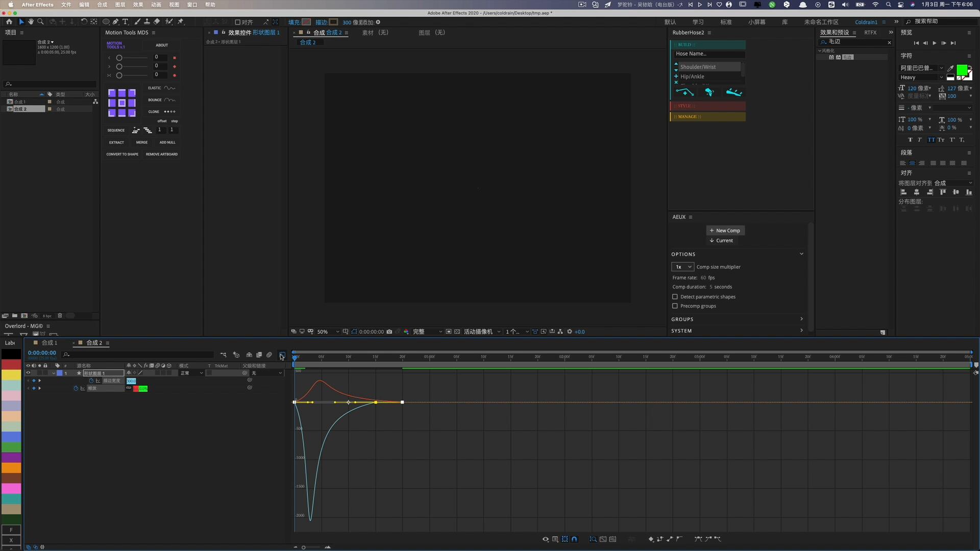Toggle stopwatch for 描边宽度 property

coord(91,381)
